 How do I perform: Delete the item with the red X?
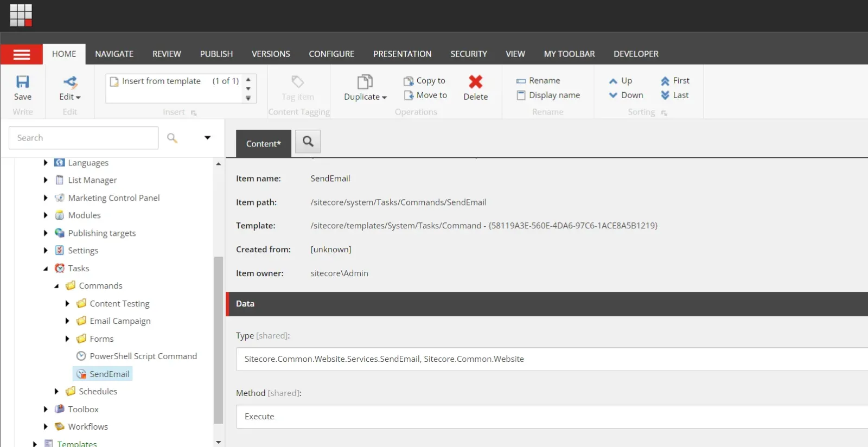coord(476,82)
